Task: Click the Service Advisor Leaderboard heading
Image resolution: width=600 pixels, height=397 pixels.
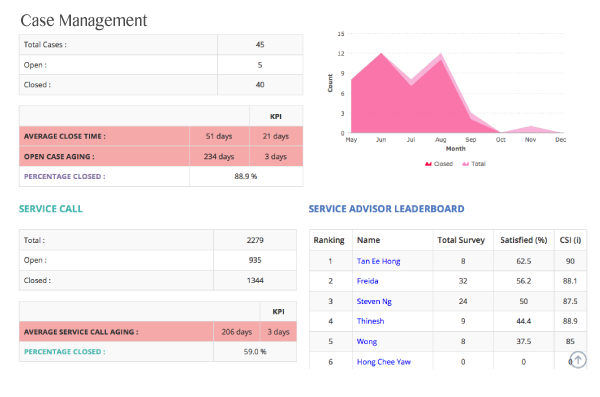Action: (386, 209)
